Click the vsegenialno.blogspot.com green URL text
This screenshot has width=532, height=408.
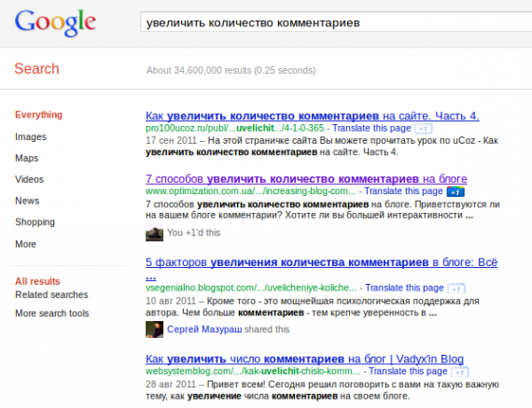[251, 288]
